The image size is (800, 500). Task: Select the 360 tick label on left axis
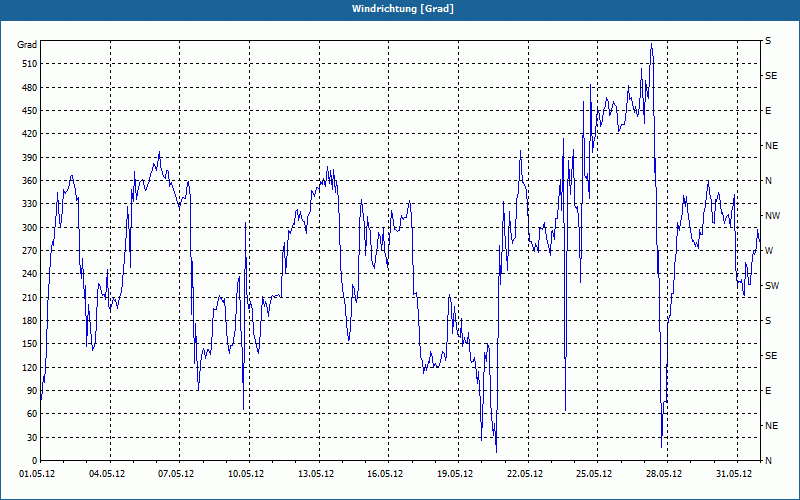tap(30, 181)
